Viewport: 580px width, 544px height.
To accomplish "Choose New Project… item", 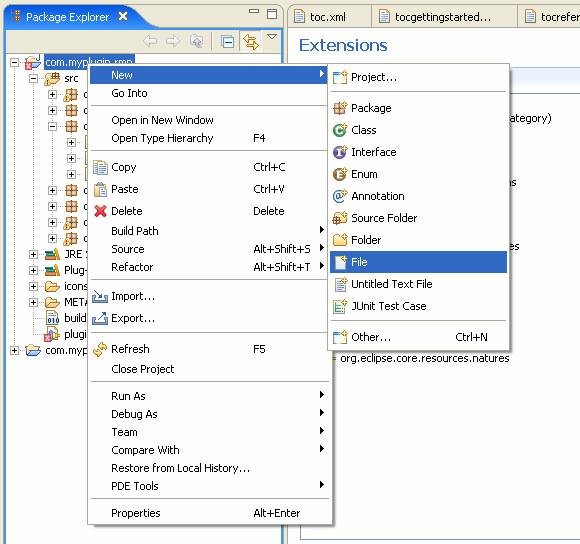I will point(418,77).
